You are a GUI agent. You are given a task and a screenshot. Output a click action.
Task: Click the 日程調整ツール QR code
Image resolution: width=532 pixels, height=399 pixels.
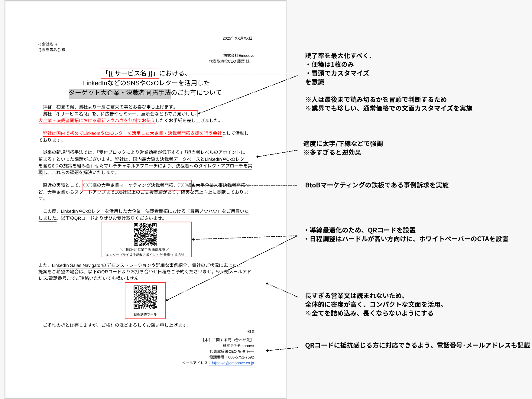(x=145, y=297)
